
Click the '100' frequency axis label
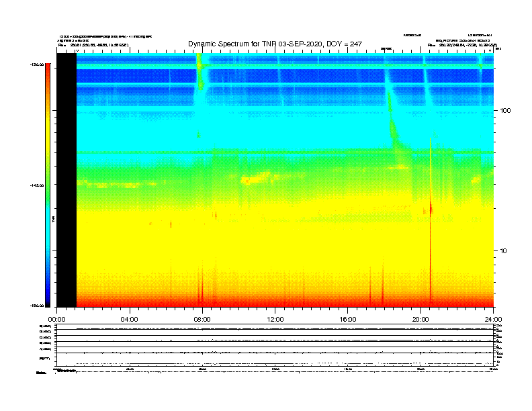(505, 111)
